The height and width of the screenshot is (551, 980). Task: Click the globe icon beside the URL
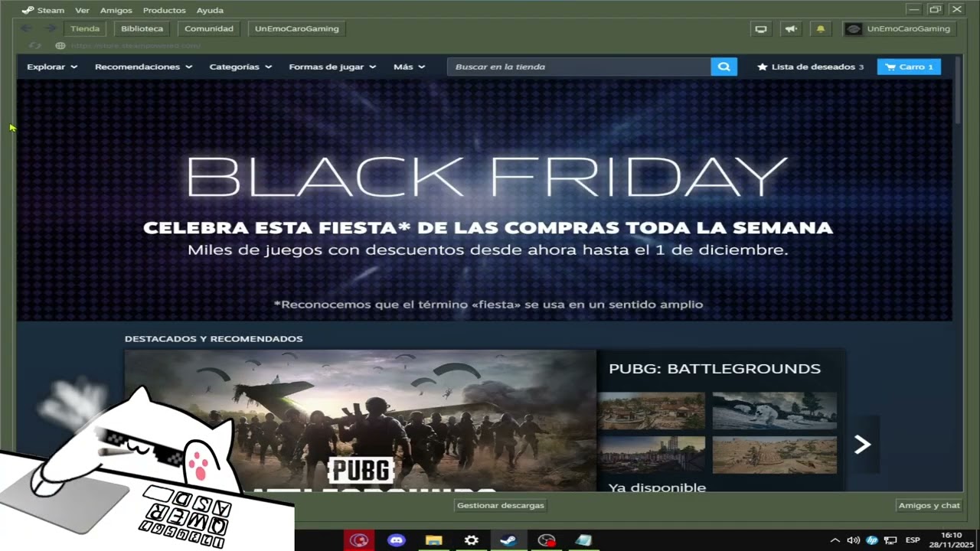click(x=60, y=46)
